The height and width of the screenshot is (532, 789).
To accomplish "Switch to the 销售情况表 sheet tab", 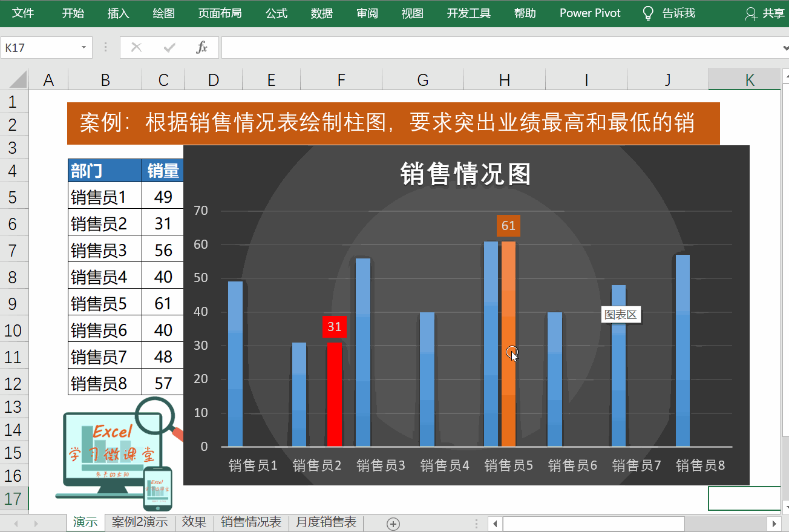I will click(251, 522).
